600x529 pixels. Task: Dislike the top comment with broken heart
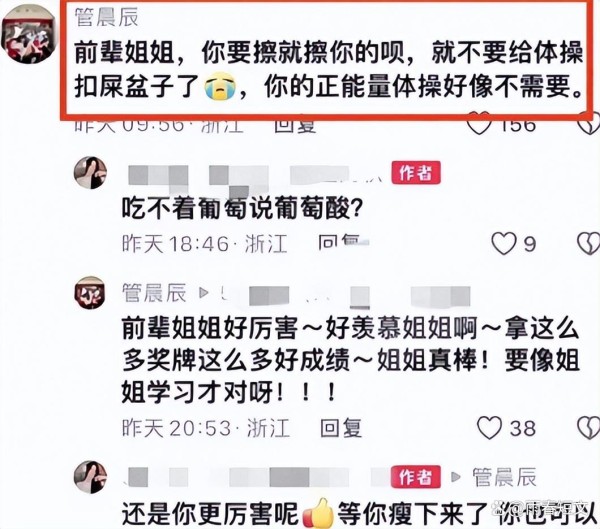(589, 123)
